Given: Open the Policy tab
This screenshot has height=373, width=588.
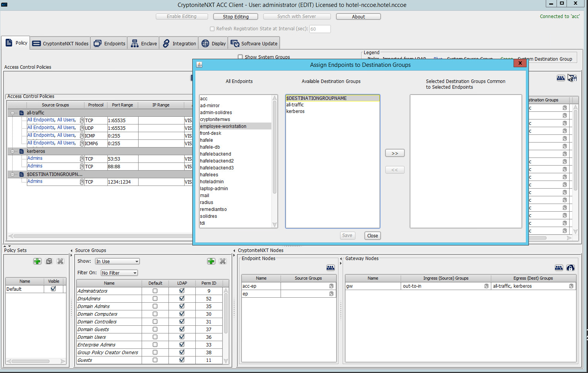Looking at the screenshot, I should [x=16, y=43].
